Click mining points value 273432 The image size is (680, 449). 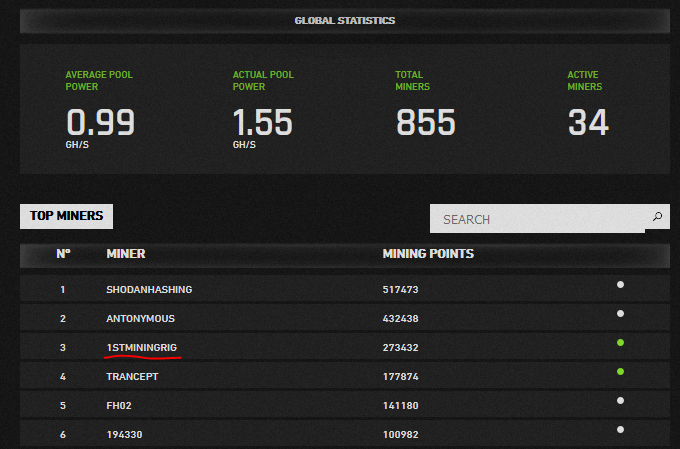click(400, 347)
